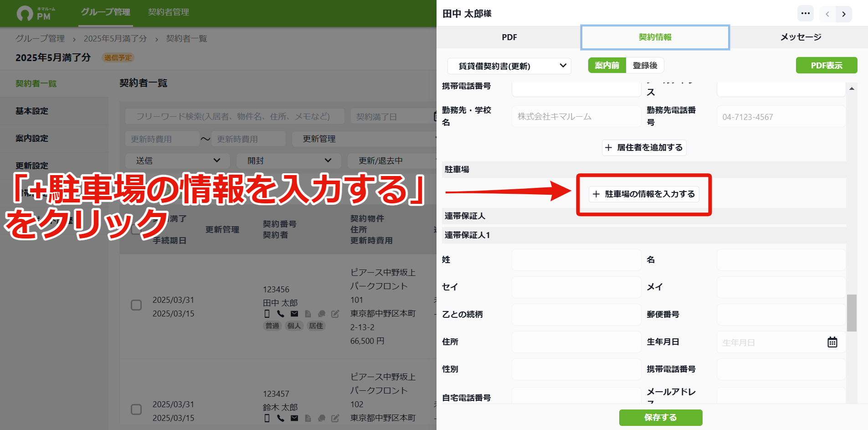Screen dimensions: 868x430
Task: Click mobile phone icon in 田中 太郎 row
Action: (x=267, y=314)
